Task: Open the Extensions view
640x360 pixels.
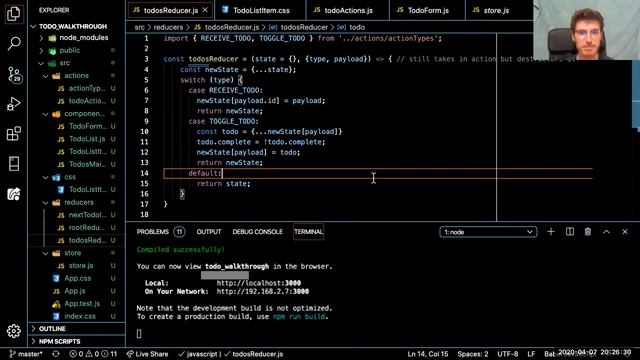Action: [13, 133]
